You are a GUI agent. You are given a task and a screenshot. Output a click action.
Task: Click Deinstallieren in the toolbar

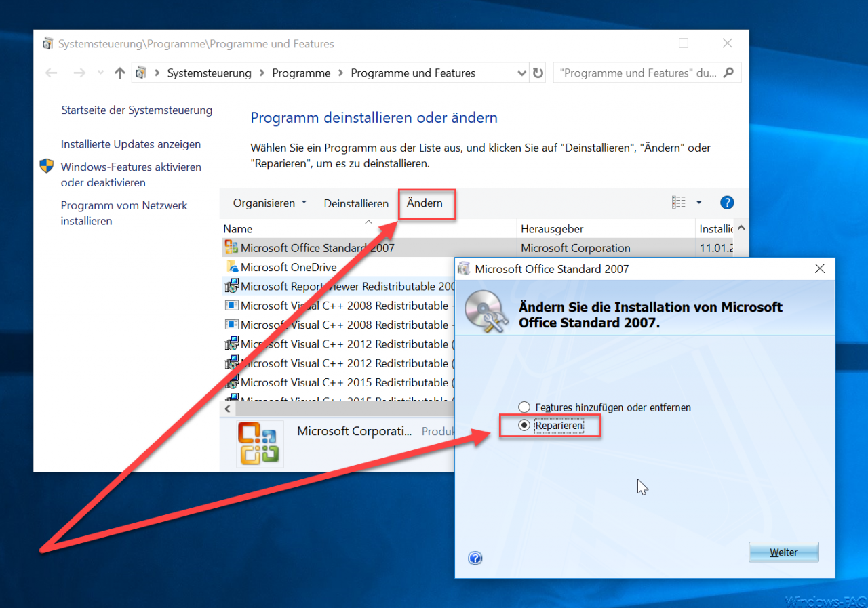click(356, 203)
